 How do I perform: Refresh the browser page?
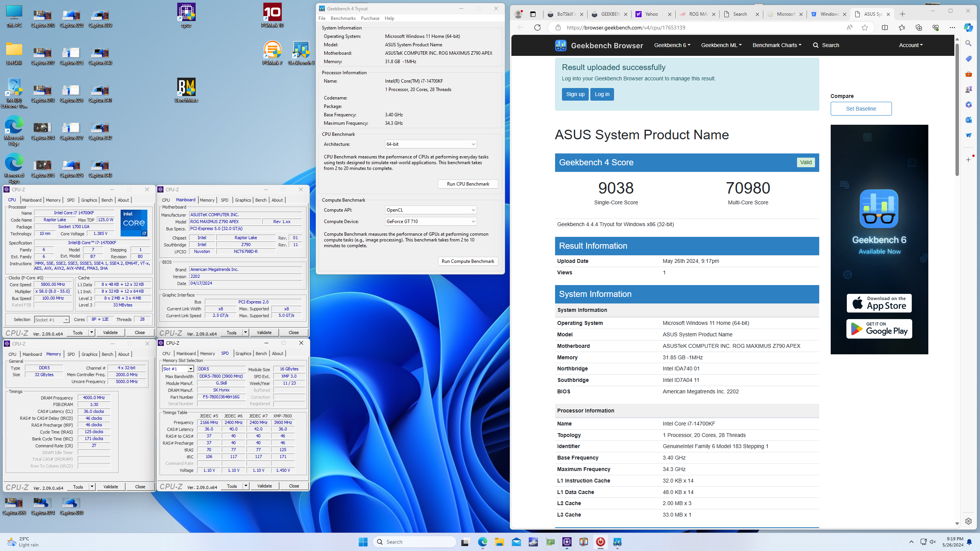coord(537,28)
